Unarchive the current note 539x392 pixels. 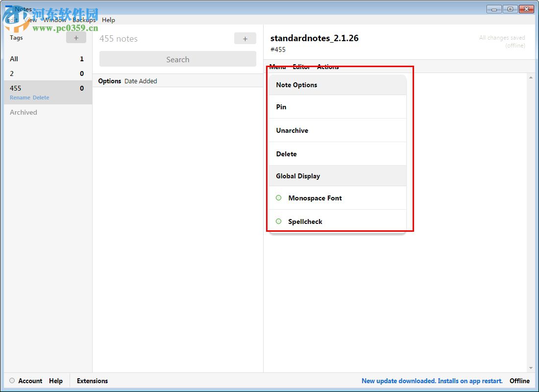pos(337,130)
